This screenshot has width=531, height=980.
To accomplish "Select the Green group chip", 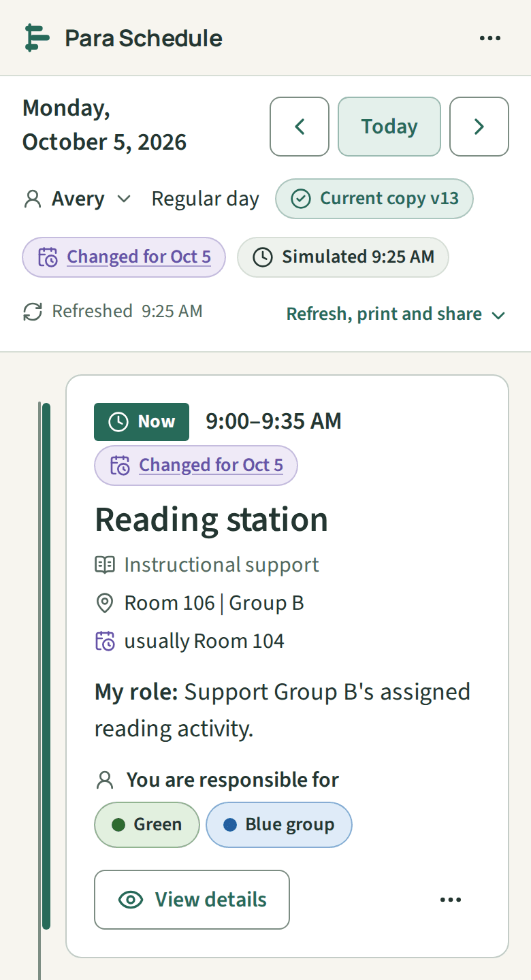I will 146,825.
